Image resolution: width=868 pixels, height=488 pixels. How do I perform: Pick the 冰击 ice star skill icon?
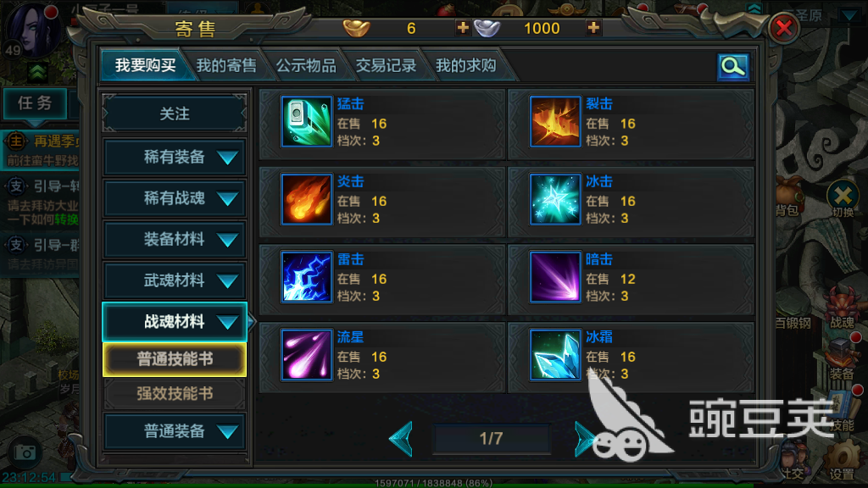(x=554, y=199)
